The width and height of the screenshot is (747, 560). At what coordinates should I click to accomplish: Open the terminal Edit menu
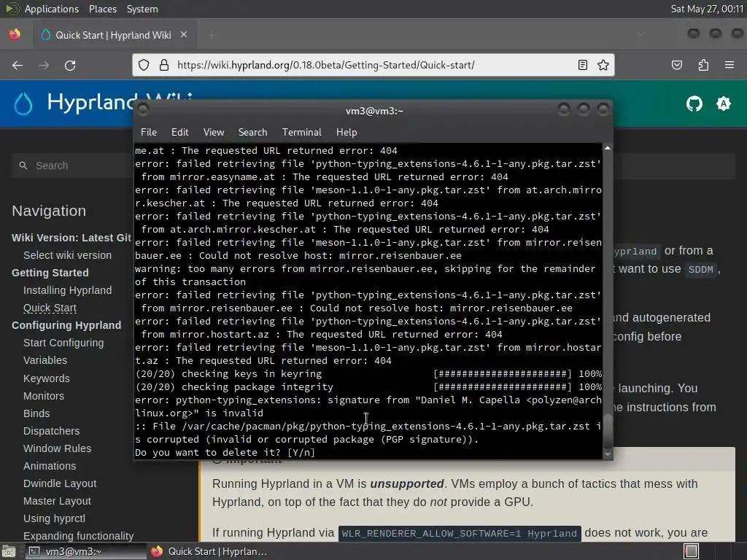(180, 133)
